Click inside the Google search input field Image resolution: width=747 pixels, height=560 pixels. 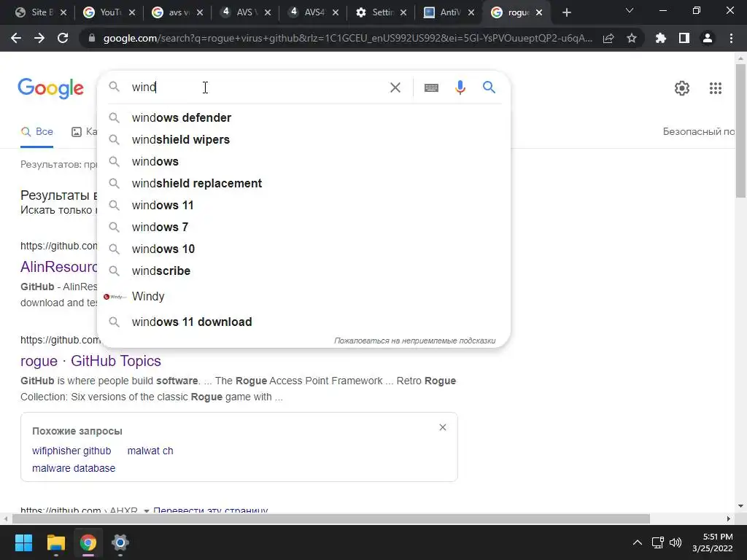tap(258, 87)
